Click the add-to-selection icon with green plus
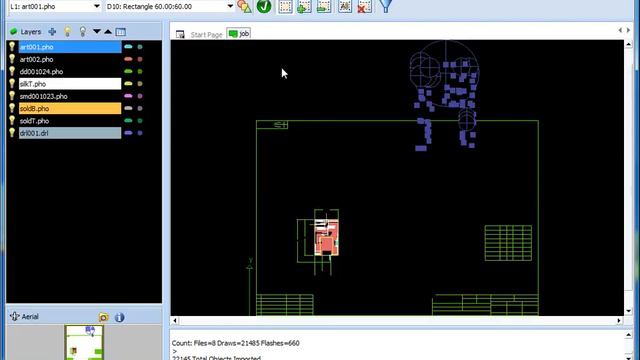This screenshot has height=360, width=640. click(x=304, y=7)
